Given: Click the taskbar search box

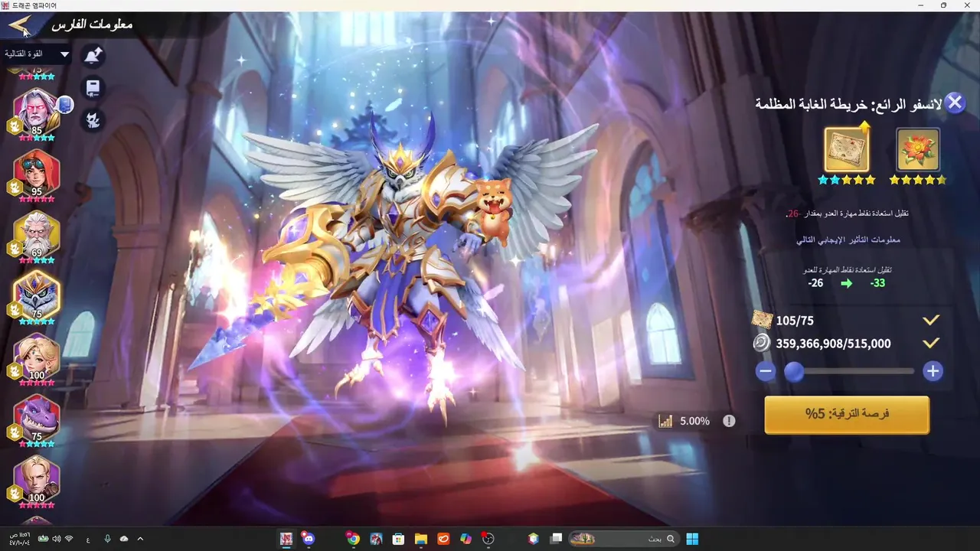Looking at the screenshot, I should tap(623, 539).
